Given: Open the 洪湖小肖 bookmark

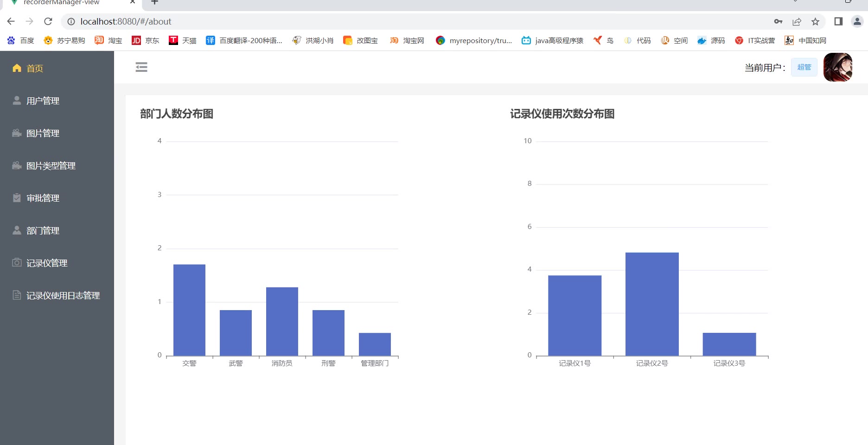Looking at the screenshot, I should (313, 40).
